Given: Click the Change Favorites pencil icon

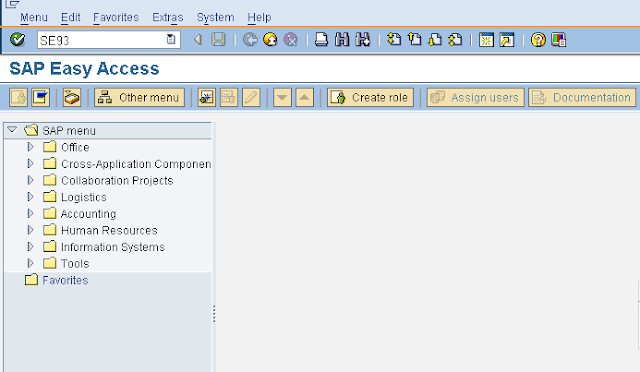Looking at the screenshot, I should (x=251, y=98).
